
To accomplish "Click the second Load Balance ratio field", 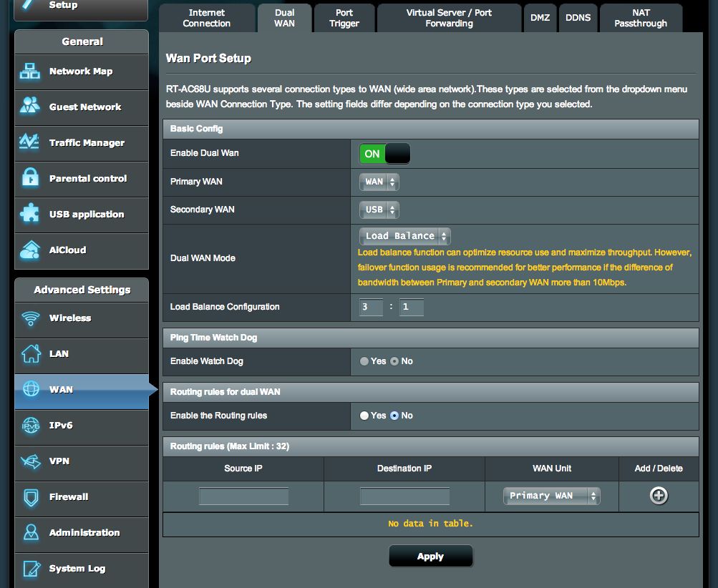I will (x=411, y=307).
